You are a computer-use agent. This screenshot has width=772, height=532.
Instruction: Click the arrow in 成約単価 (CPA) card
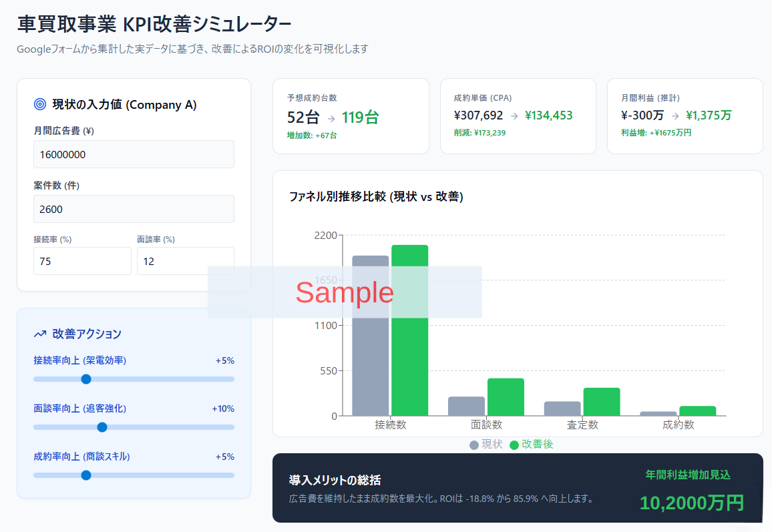point(514,116)
